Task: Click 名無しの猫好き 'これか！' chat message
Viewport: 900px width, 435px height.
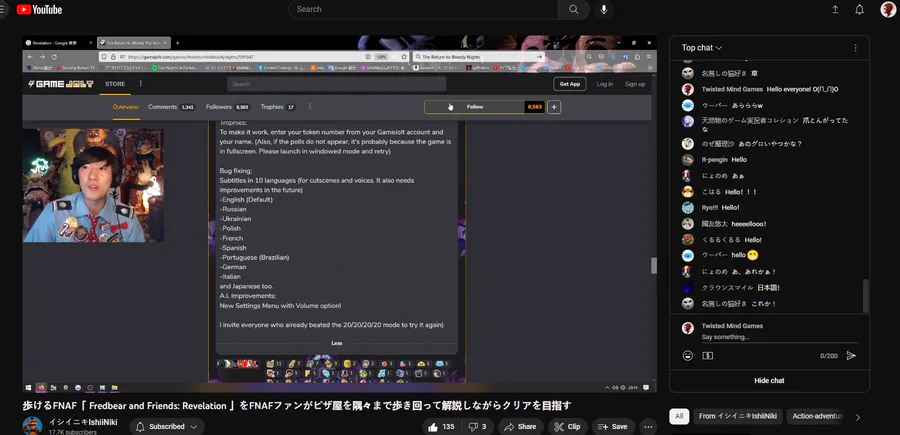Action: tap(764, 304)
